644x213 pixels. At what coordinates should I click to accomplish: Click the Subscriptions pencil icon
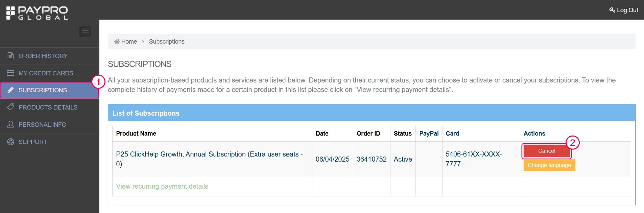click(x=11, y=90)
